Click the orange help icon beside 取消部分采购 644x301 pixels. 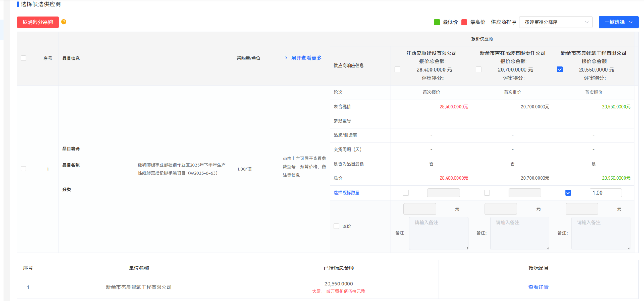click(x=64, y=22)
